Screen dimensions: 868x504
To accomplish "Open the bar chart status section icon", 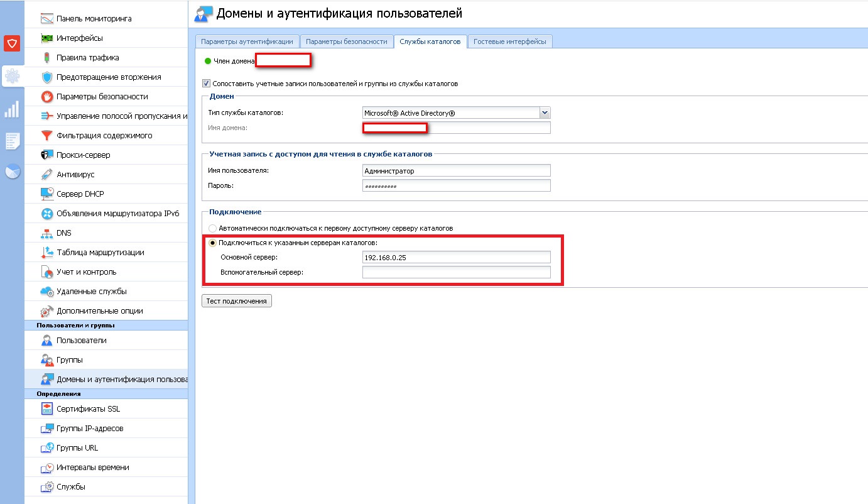I will 12,109.
